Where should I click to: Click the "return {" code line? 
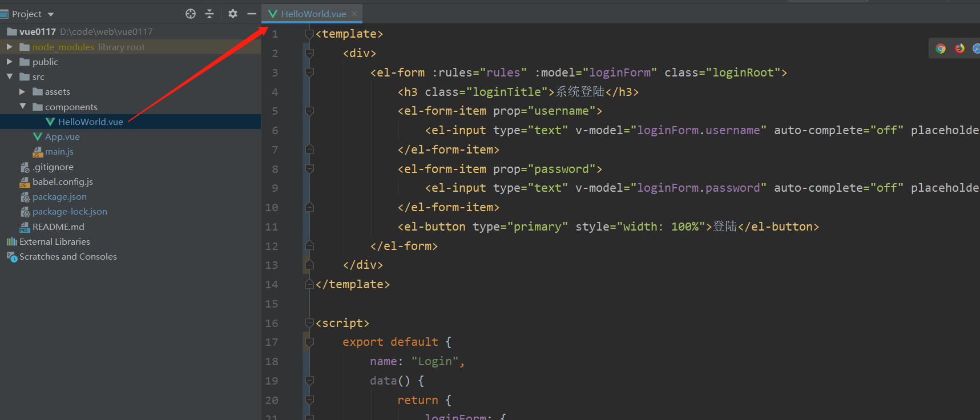(x=425, y=401)
